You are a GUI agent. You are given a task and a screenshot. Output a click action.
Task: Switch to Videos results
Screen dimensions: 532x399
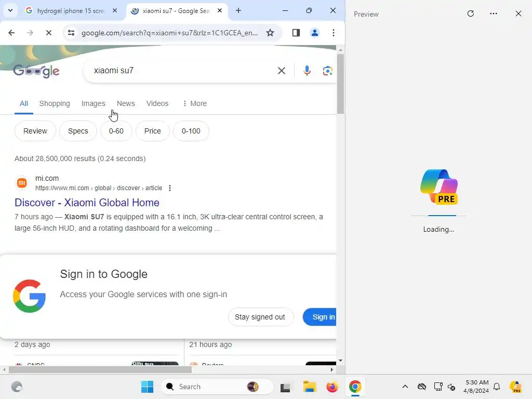coord(157,103)
